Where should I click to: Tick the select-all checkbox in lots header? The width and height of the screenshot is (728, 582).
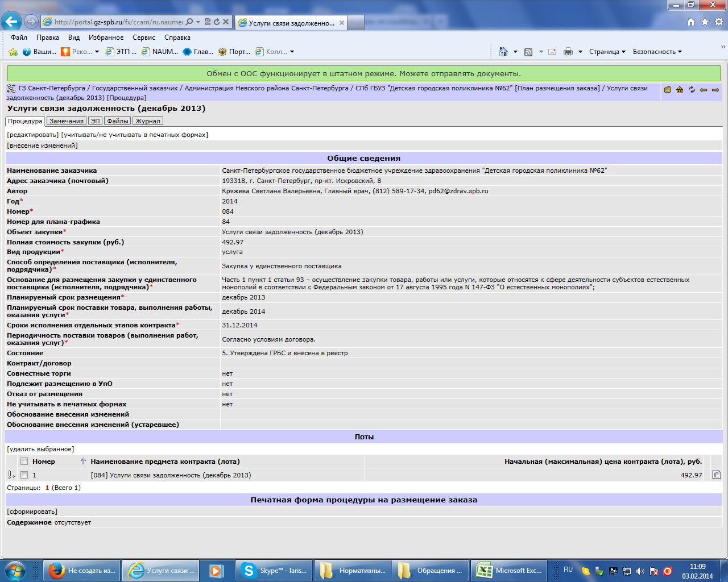24,462
